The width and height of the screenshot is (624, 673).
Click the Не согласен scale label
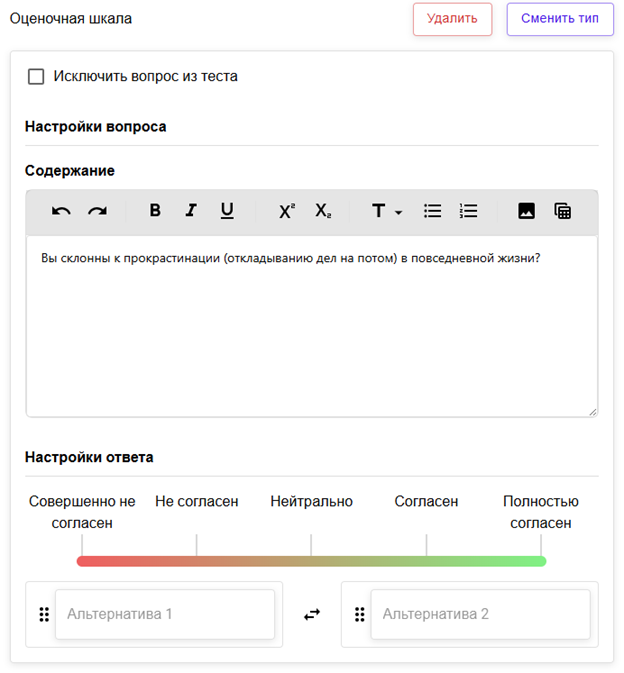tap(197, 501)
